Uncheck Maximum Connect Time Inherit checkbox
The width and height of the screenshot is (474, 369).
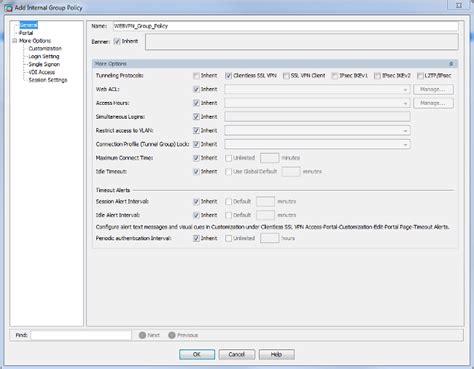(x=196, y=158)
